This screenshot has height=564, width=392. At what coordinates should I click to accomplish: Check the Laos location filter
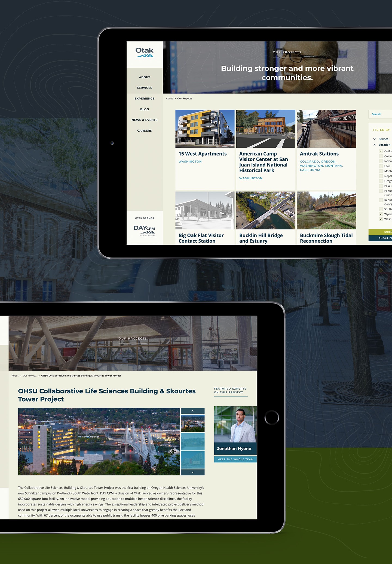[x=381, y=166]
